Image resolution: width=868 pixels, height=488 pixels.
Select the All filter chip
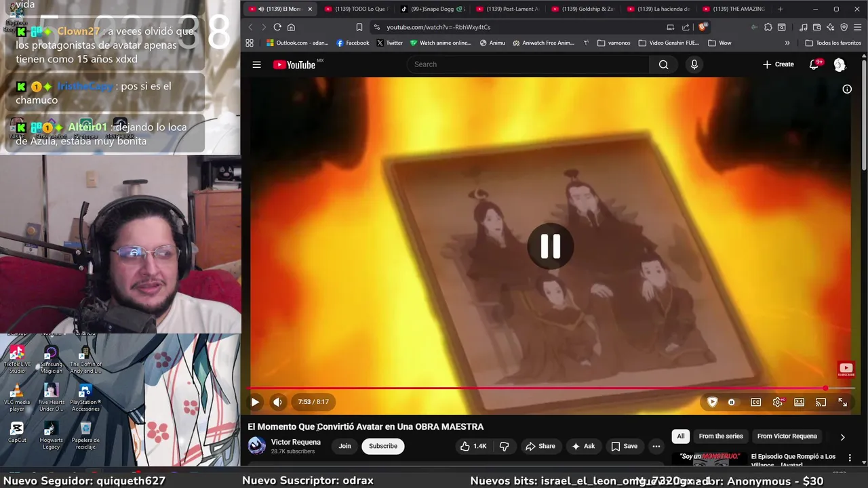681,436
